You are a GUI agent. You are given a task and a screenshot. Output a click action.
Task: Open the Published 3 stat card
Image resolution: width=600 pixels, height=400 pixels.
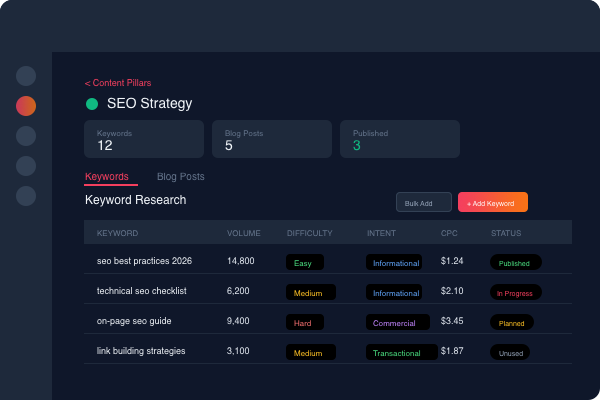(x=400, y=139)
